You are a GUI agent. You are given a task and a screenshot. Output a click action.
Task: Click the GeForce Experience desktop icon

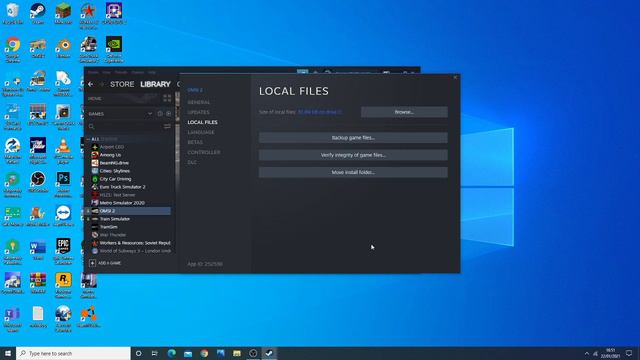tap(114, 49)
